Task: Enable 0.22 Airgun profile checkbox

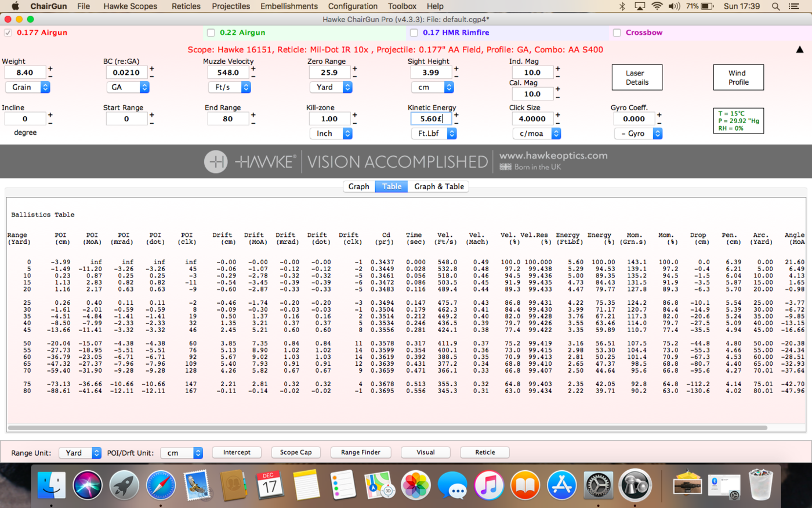Action: coord(211,33)
